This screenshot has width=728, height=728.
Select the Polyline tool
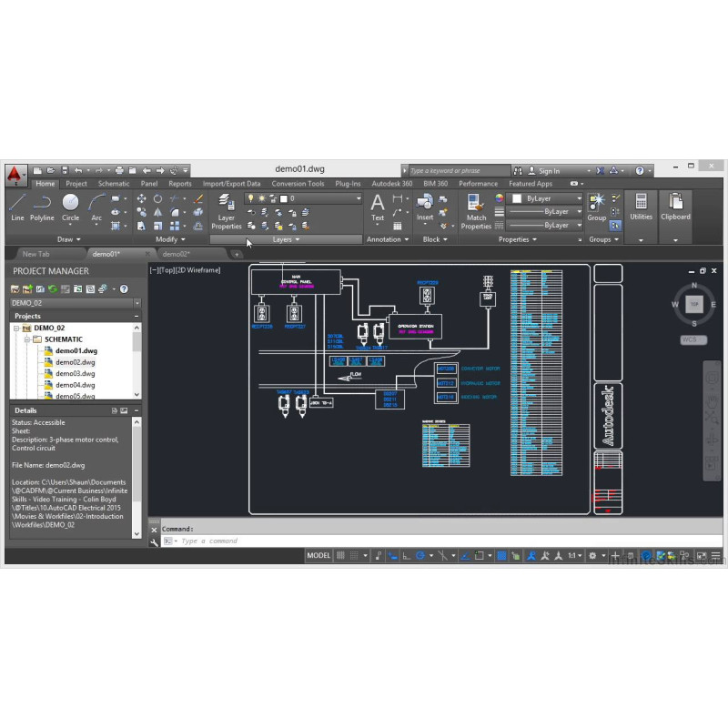(42, 206)
